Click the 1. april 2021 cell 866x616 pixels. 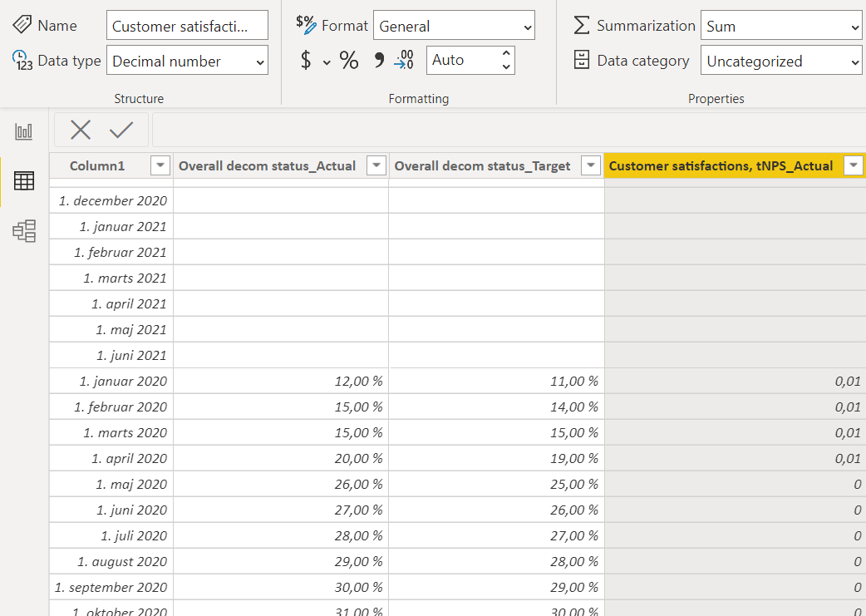coord(111,304)
